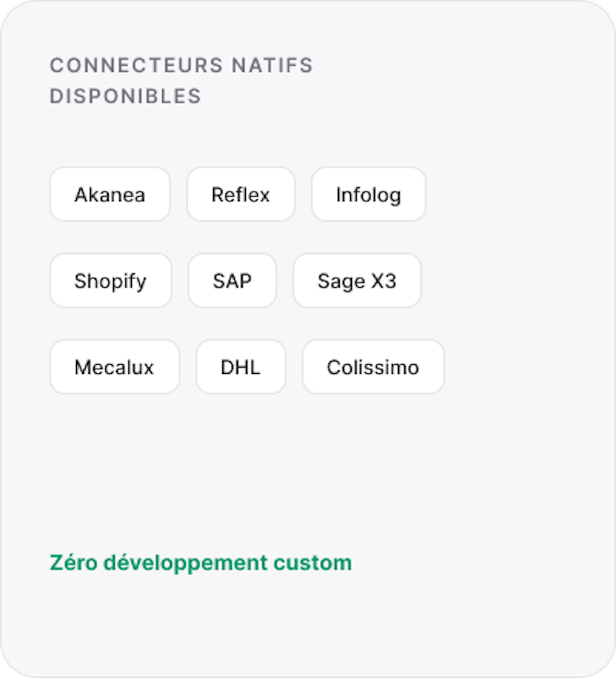Click the Shopify connector chip
616x678 pixels.
click(x=110, y=281)
